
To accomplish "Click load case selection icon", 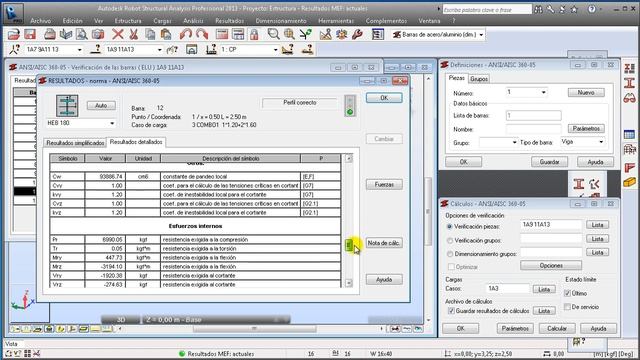I will pos(211,49).
